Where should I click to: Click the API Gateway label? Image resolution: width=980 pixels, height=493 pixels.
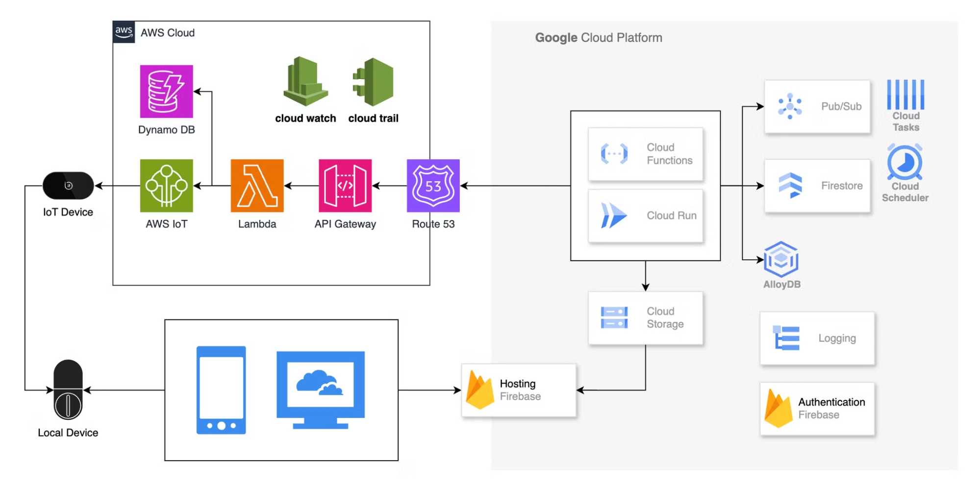pos(345,224)
